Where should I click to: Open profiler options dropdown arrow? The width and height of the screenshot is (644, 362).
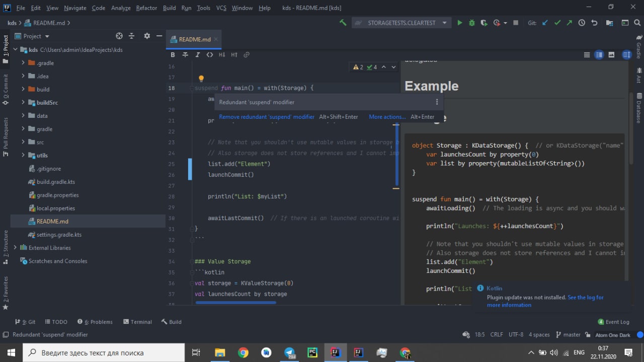pos(505,23)
